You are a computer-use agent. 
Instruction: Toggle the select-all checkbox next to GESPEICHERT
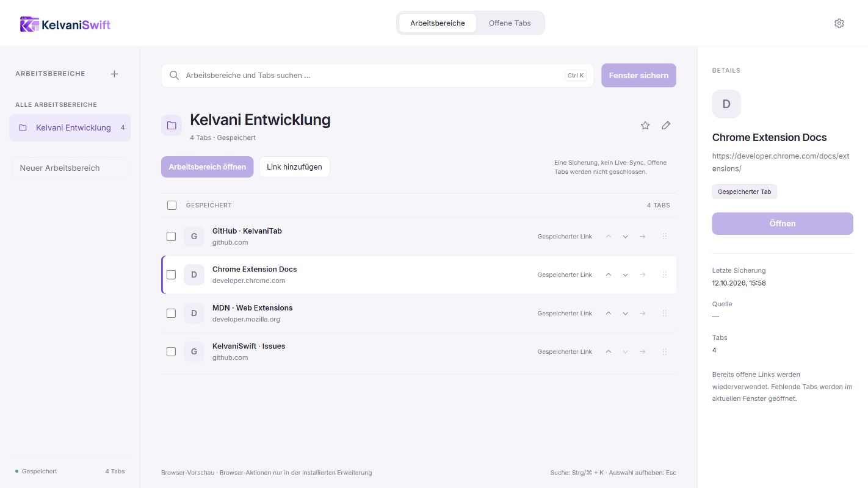[x=172, y=206]
